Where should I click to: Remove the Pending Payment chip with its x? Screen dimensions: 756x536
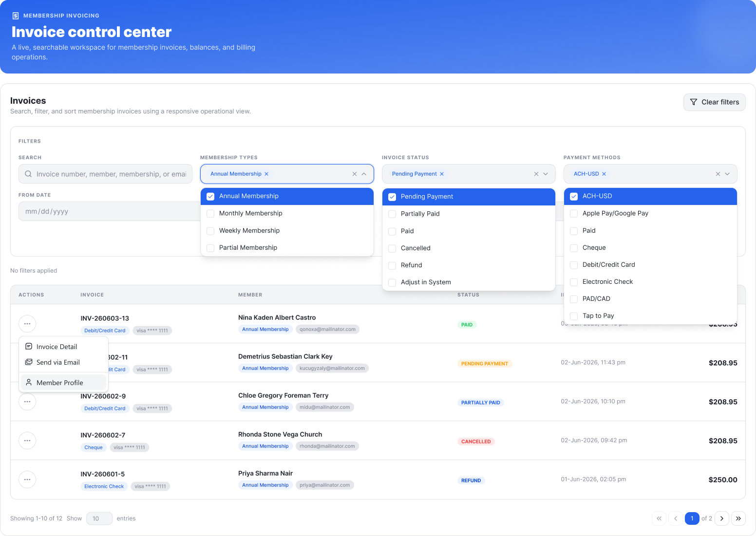tap(442, 174)
